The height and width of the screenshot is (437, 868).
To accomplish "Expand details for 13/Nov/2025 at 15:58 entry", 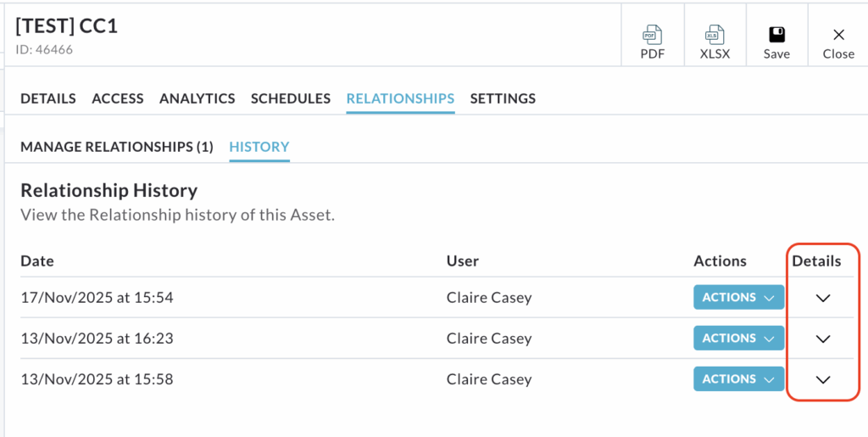I will [822, 379].
